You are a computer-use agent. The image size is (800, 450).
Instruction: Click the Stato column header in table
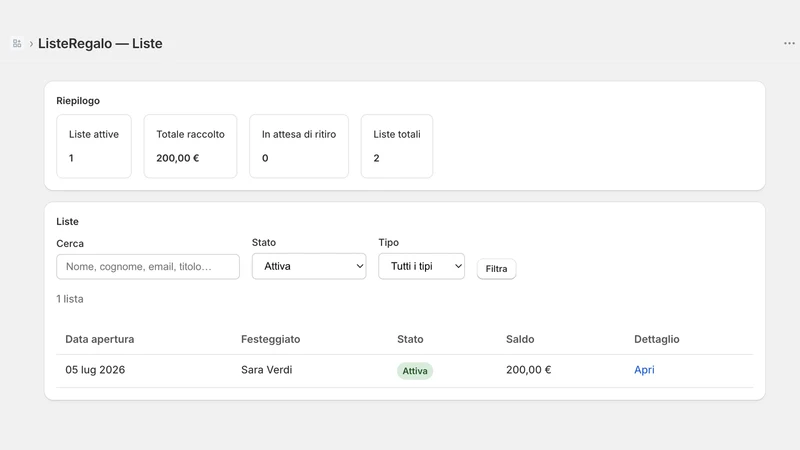(x=410, y=339)
